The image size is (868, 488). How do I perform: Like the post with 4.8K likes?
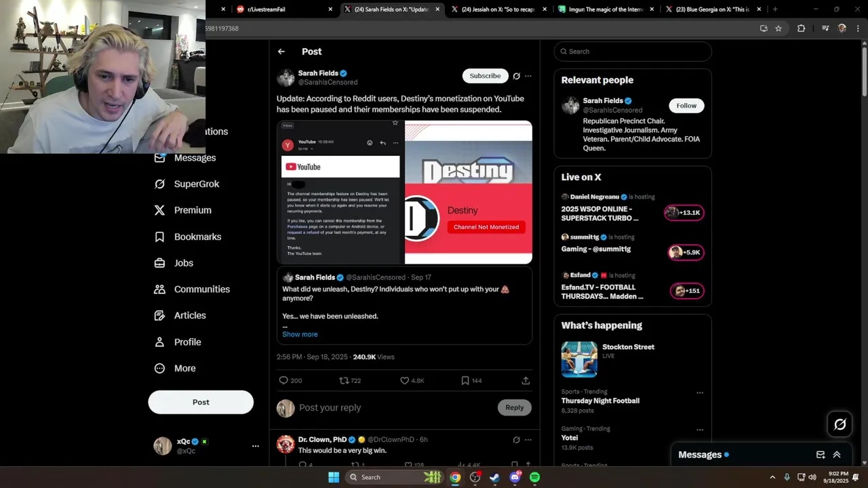coord(412,381)
